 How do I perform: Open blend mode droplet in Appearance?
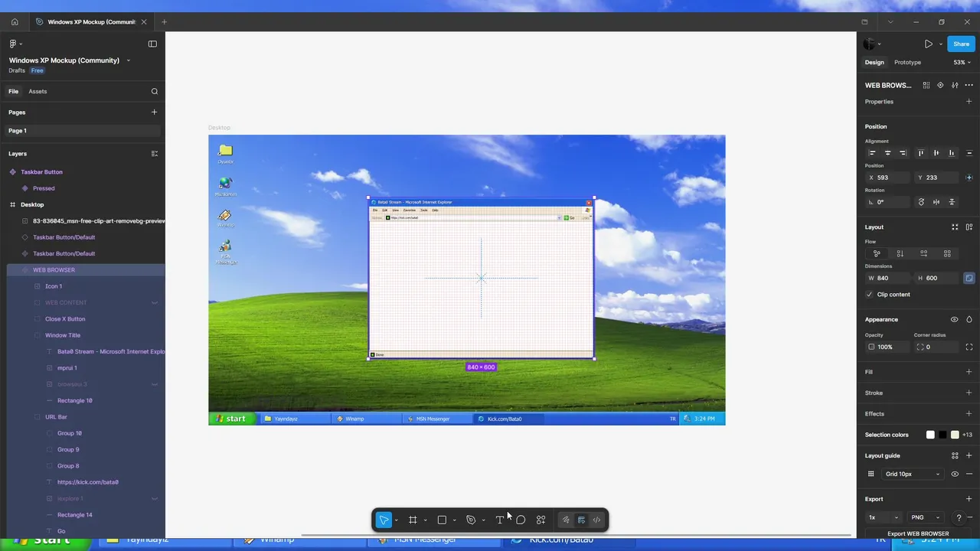[969, 319]
